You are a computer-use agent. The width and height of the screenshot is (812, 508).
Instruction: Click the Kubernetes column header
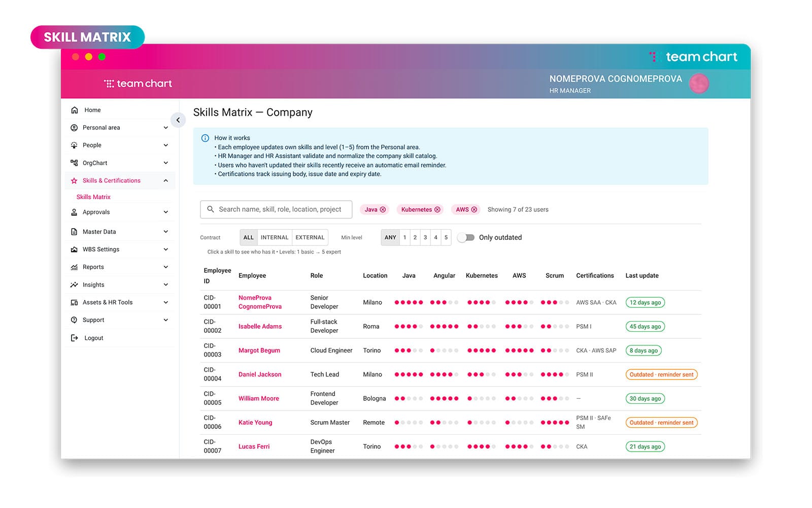point(482,276)
